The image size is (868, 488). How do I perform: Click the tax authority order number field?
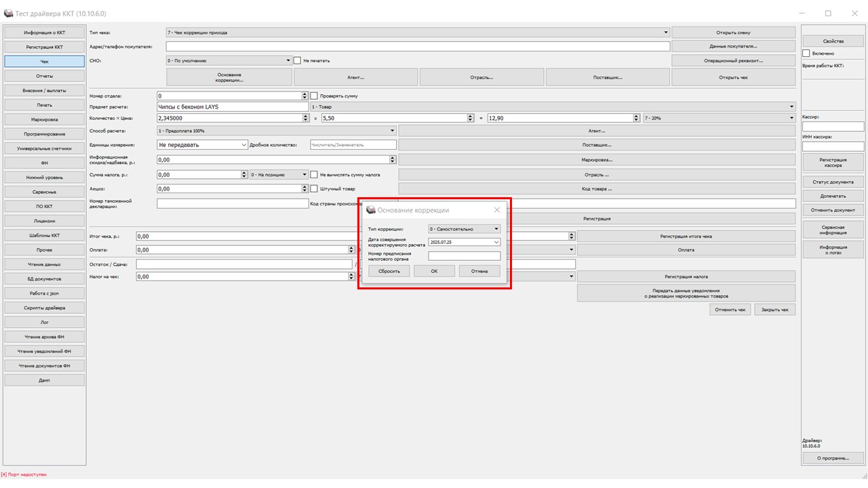point(465,256)
